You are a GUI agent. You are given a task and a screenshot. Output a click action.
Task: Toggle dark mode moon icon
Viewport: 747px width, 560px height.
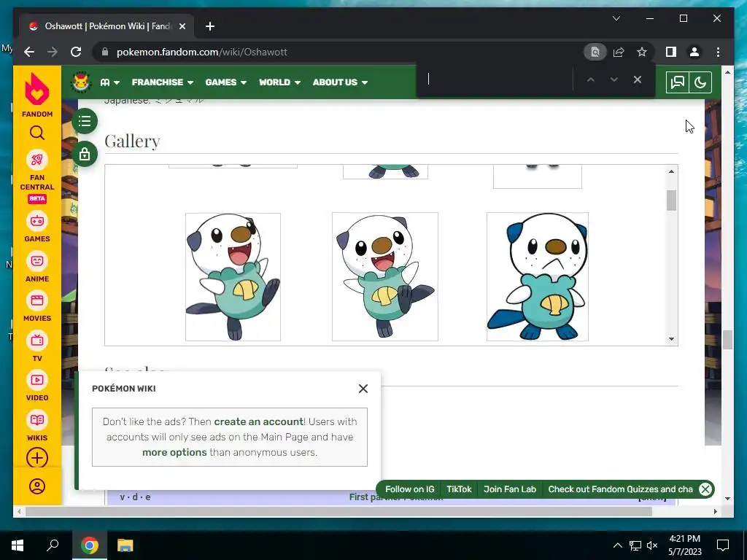[x=700, y=82]
